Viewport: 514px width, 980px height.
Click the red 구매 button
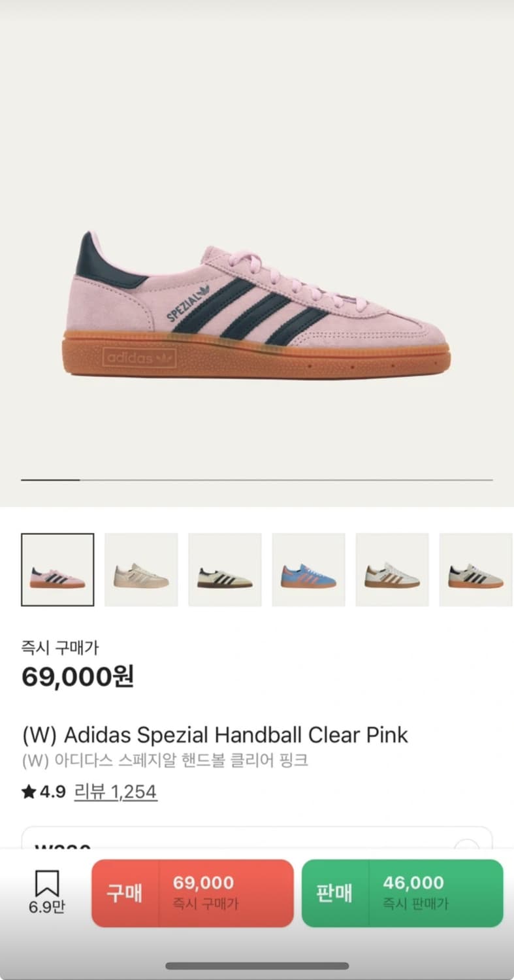[125, 893]
